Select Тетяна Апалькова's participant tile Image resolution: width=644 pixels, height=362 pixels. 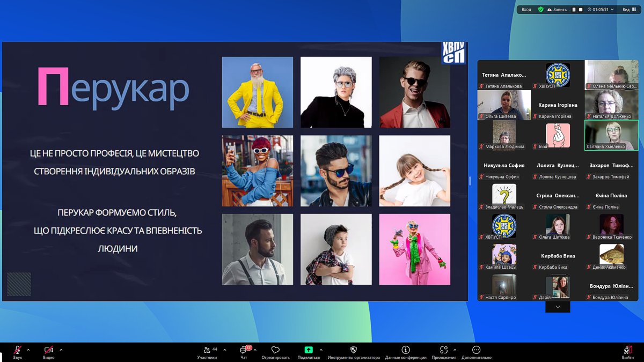coord(504,75)
